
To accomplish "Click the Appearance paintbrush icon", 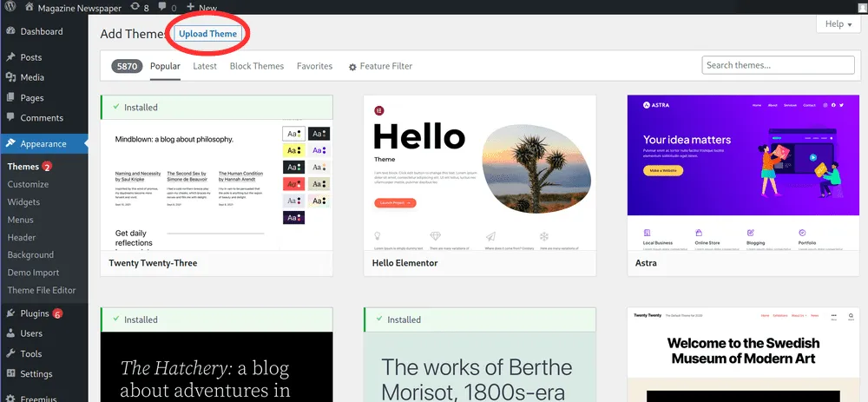I will coord(10,143).
